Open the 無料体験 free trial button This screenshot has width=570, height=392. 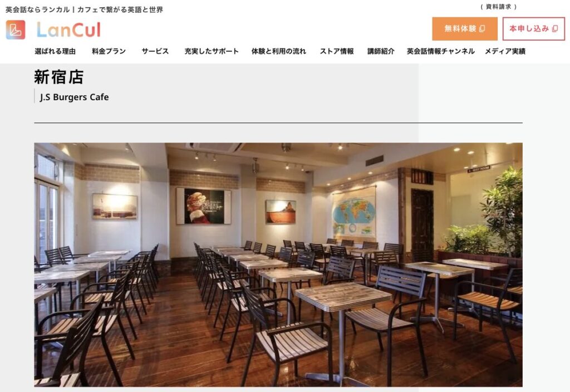click(x=465, y=29)
